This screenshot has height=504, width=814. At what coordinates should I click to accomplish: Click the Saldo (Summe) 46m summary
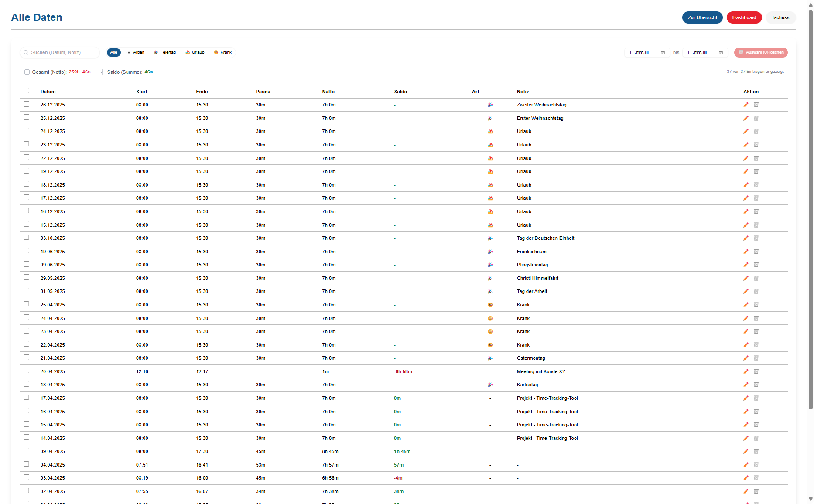126,72
